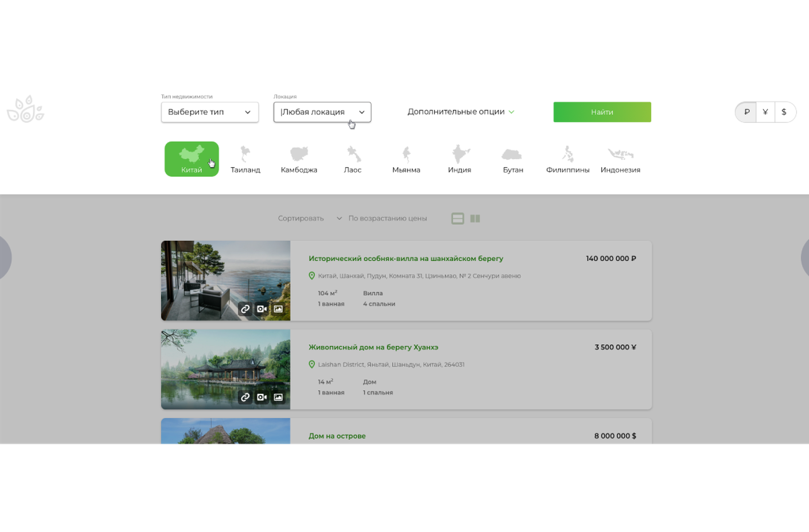Switch to list view layout icon
The width and height of the screenshot is (809, 532).
(458, 218)
